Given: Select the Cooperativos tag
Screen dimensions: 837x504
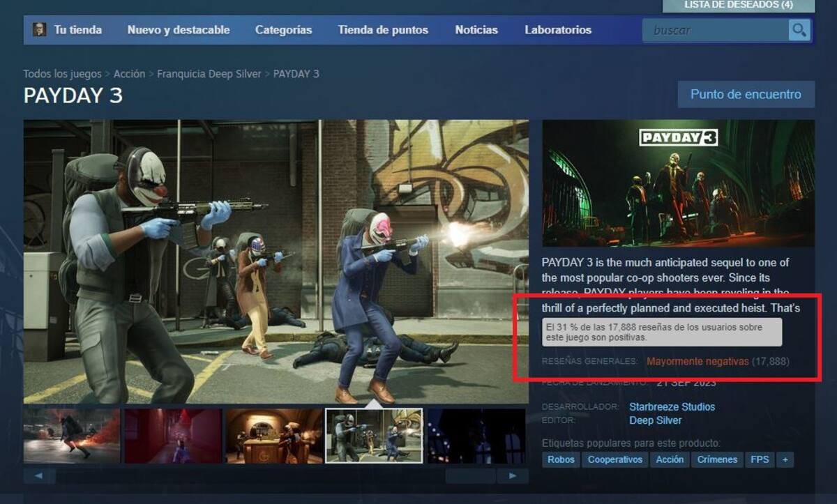Looking at the screenshot, I should [615, 459].
